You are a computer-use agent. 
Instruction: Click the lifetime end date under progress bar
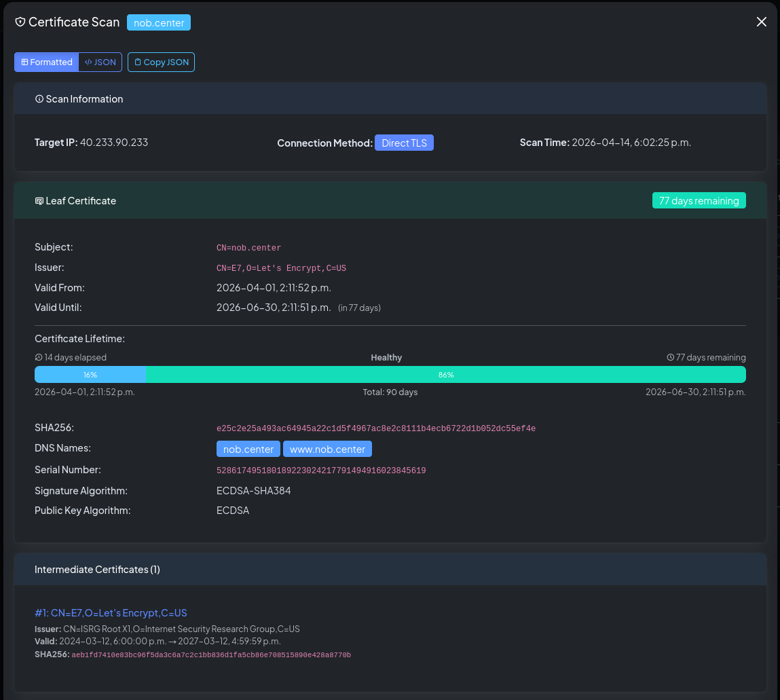[695, 392]
